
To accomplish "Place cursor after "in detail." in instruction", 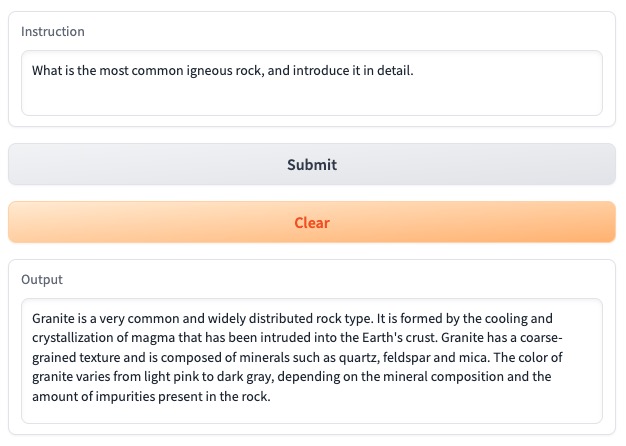I will 414,71.
